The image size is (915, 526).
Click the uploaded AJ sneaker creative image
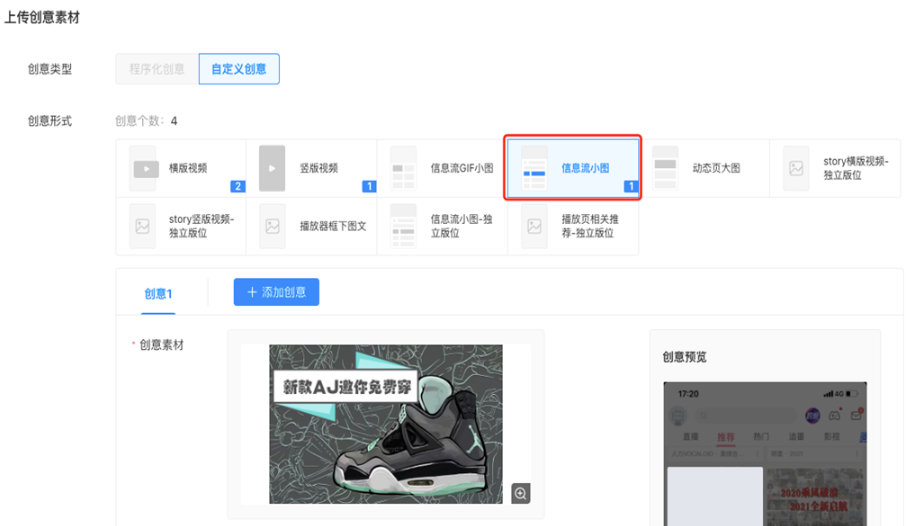pyautogui.click(x=386, y=424)
